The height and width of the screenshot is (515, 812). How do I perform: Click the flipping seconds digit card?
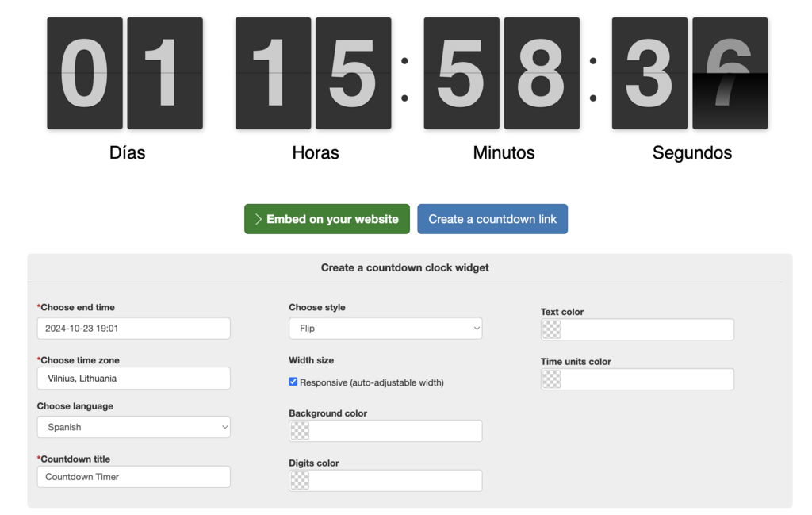click(730, 72)
